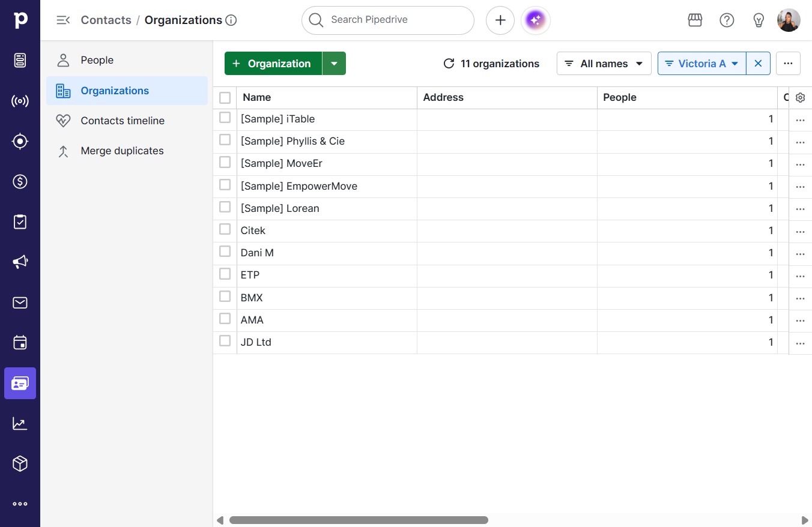
Task: Focus the Search Pipedrive field
Action: tap(388, 20)
